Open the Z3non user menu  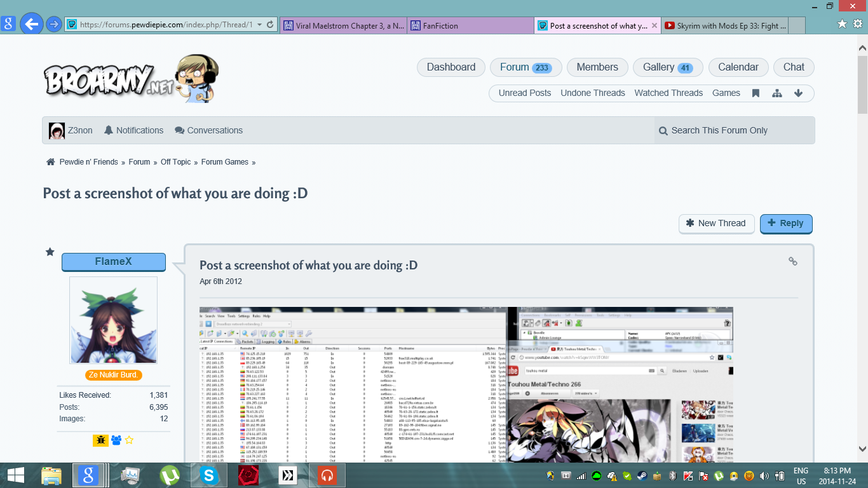click(71, 130)
